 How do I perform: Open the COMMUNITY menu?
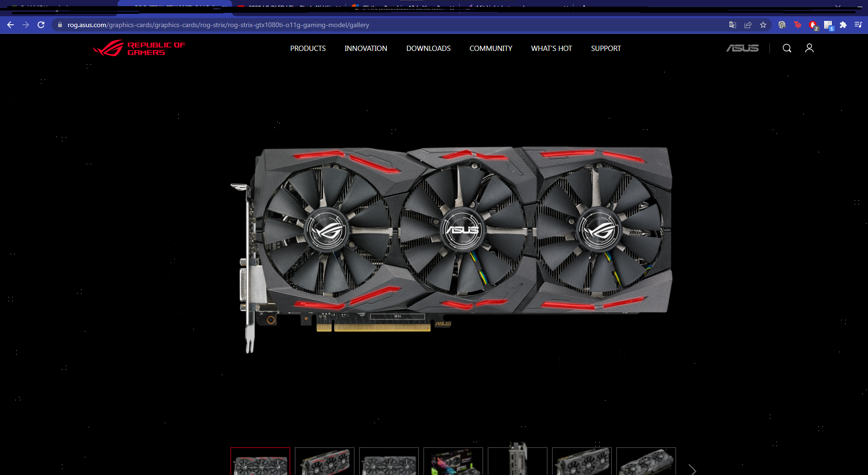tap(491, 49)
